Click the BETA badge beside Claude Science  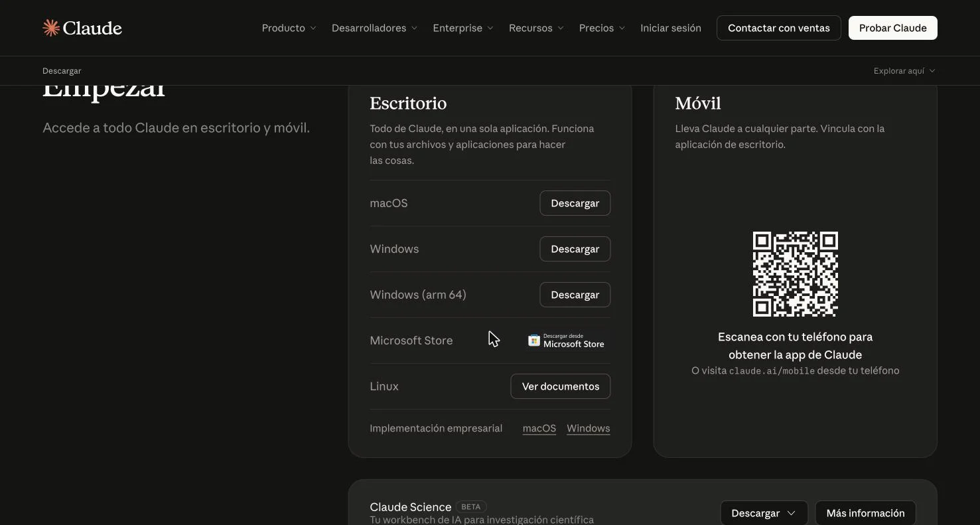[471, 507]
